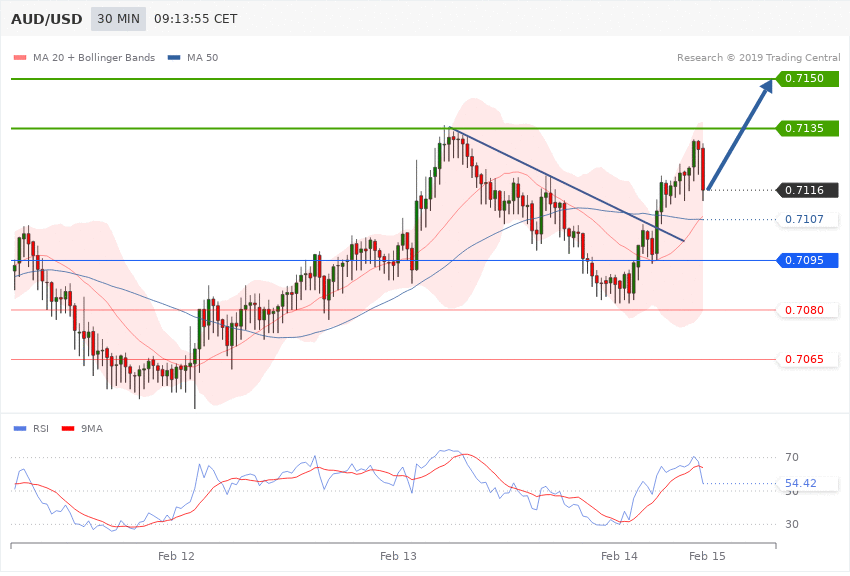Select the 30 MIN timeframe badge
Screen dimensions: 850x576
118,19
